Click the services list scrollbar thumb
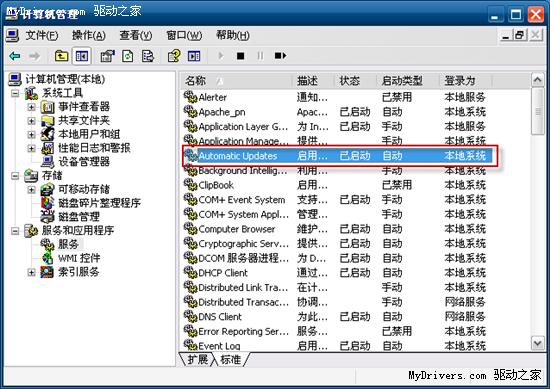Screen dimensions: 550x389 (x=537, y=111)
